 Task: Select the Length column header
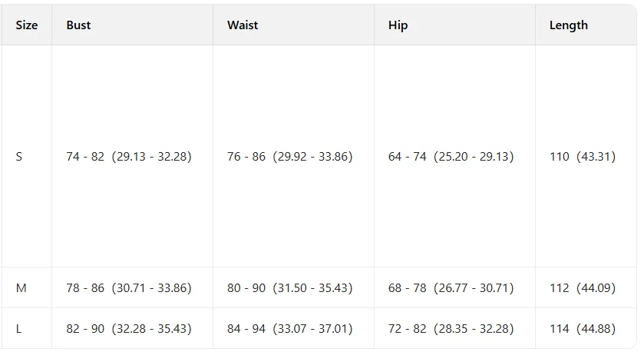point(569,25)
